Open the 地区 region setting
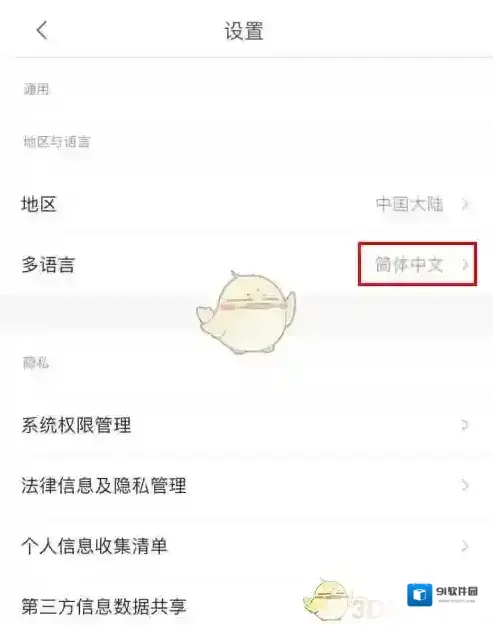The width and height of the screenshot is (493, 625). click(x=246, y=204)
